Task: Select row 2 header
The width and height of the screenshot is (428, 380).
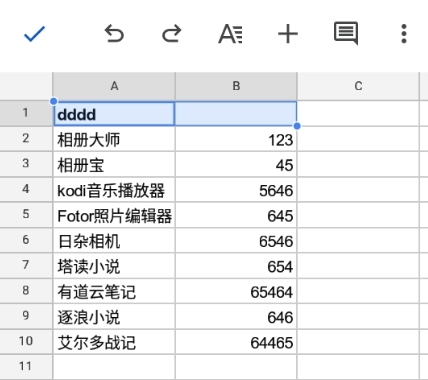Action: pyautogui.click(x=26, y=139)
